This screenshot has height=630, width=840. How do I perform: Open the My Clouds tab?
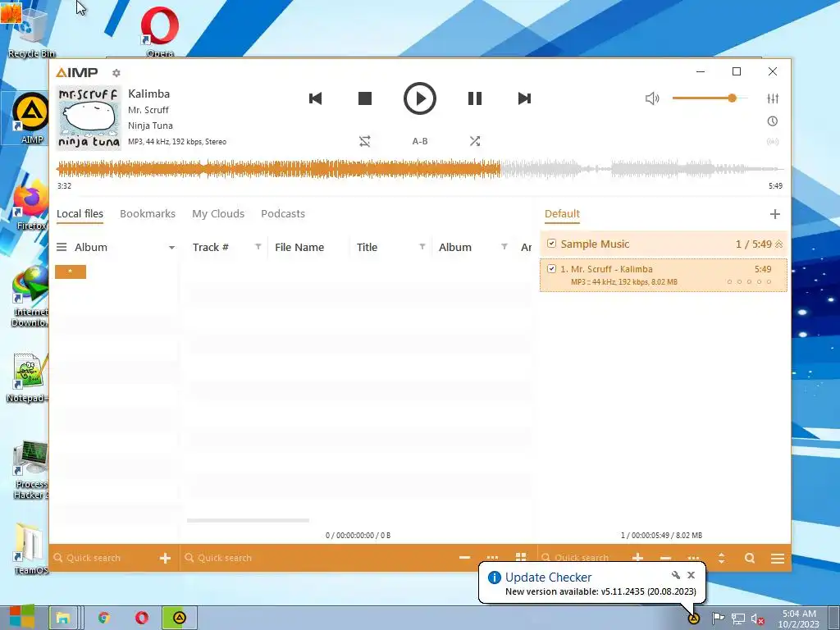[218, 214]
